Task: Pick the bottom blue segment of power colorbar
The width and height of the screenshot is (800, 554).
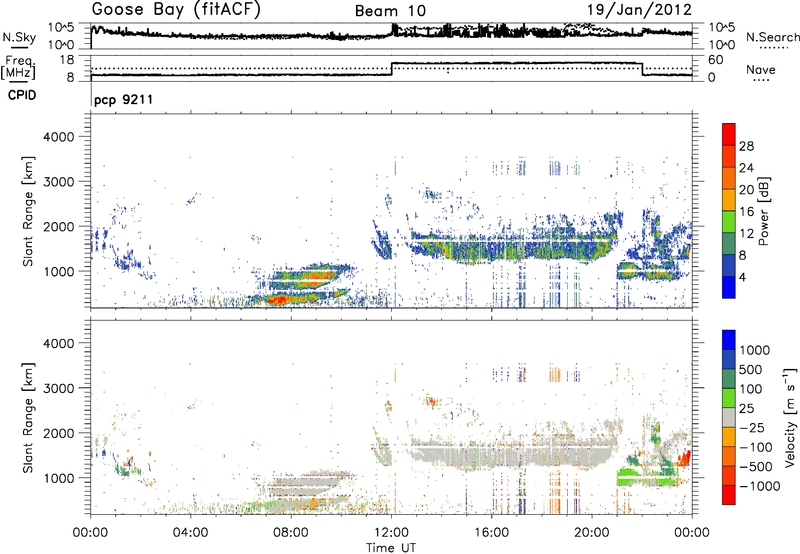Action: click(x=729, y=287)
